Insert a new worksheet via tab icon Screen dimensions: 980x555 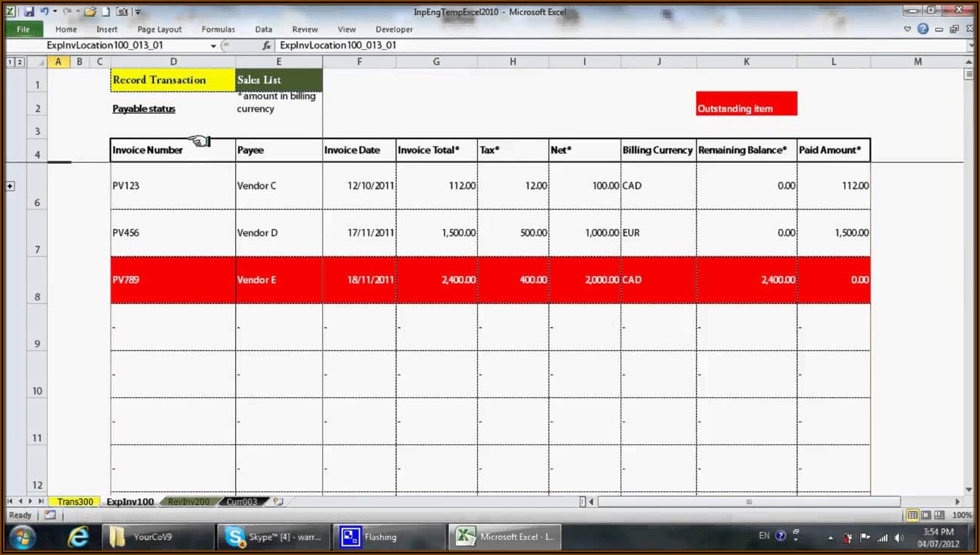(x=278, y=502)
